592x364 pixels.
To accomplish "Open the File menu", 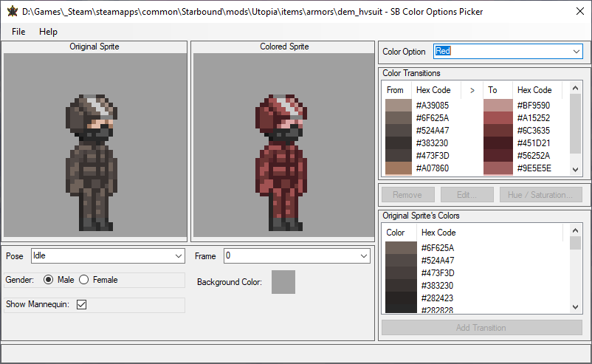I will click(18, 32).
